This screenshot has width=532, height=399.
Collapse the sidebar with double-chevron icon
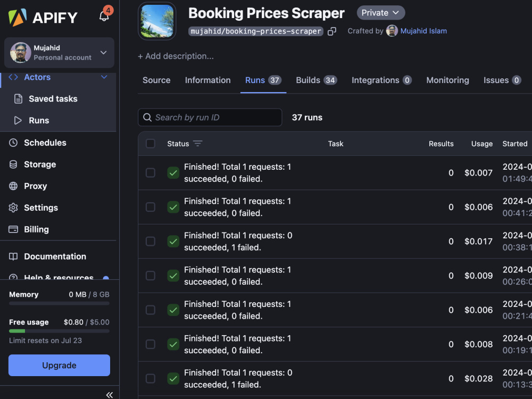point(109,395)
